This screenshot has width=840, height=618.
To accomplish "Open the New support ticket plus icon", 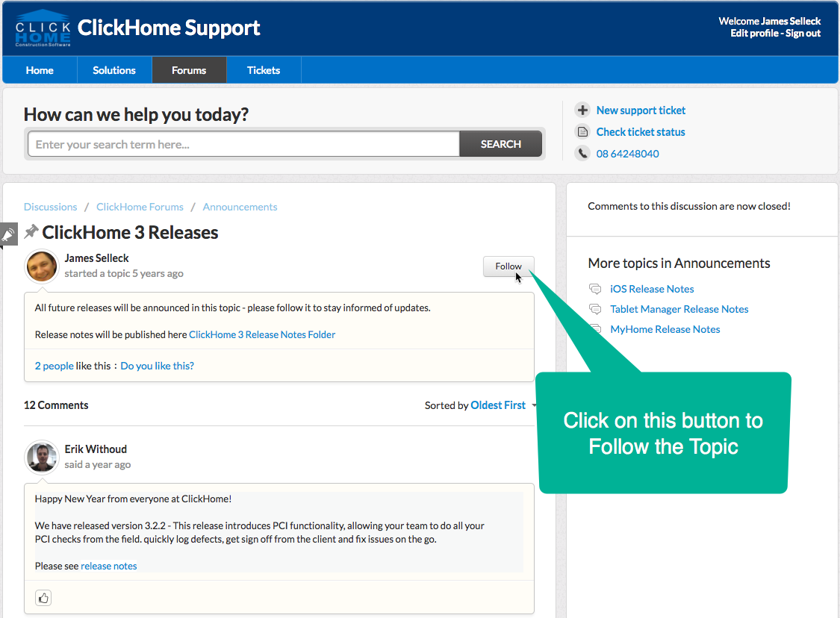I will 582,109.
